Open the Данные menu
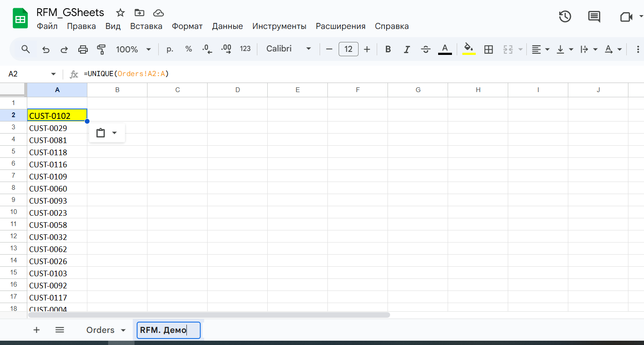Viewport: 644px width, 345px height. pos(227,26)
